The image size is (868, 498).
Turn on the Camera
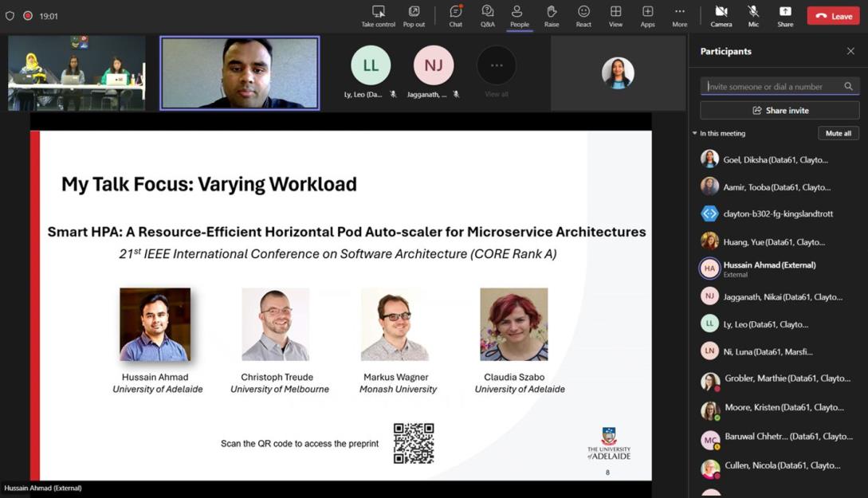click(x=721, y=16)
